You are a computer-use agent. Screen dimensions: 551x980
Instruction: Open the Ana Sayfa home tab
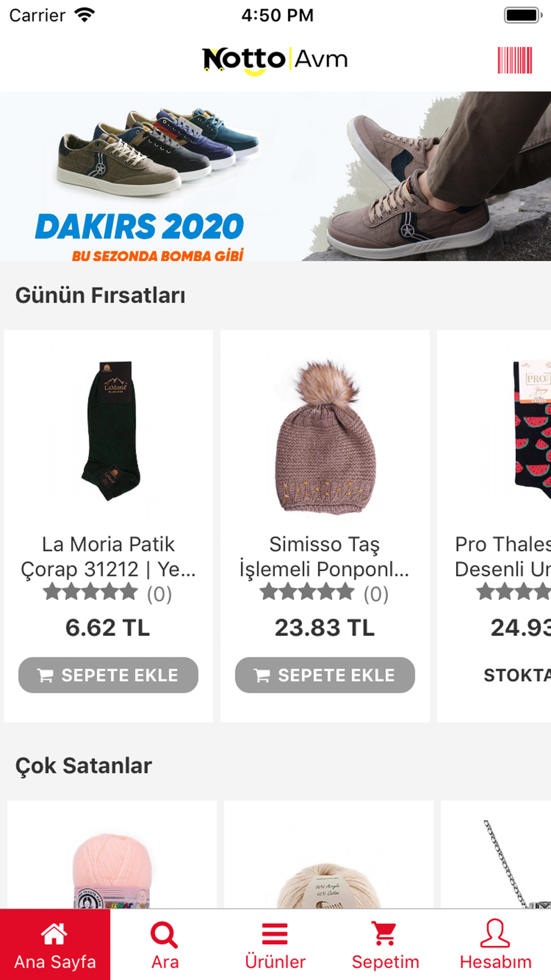[55, 945]
